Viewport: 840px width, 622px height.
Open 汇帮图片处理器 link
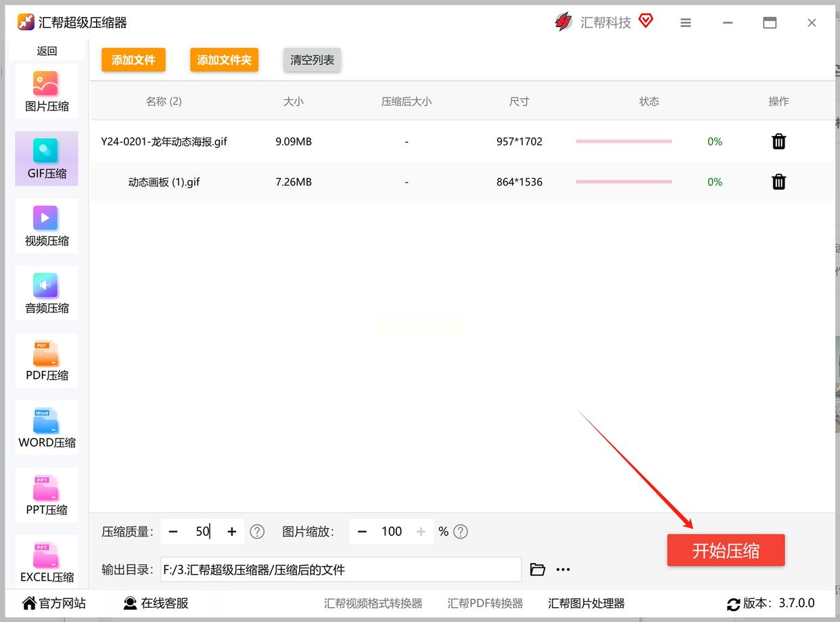coord(586,603)
